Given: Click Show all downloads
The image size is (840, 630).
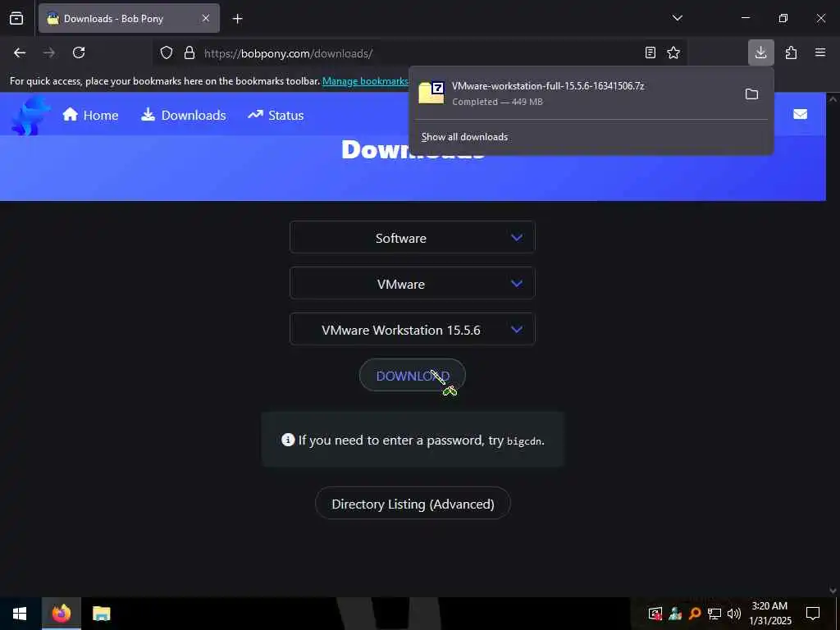Looking at the screenshot, I should tap(464, 137).
